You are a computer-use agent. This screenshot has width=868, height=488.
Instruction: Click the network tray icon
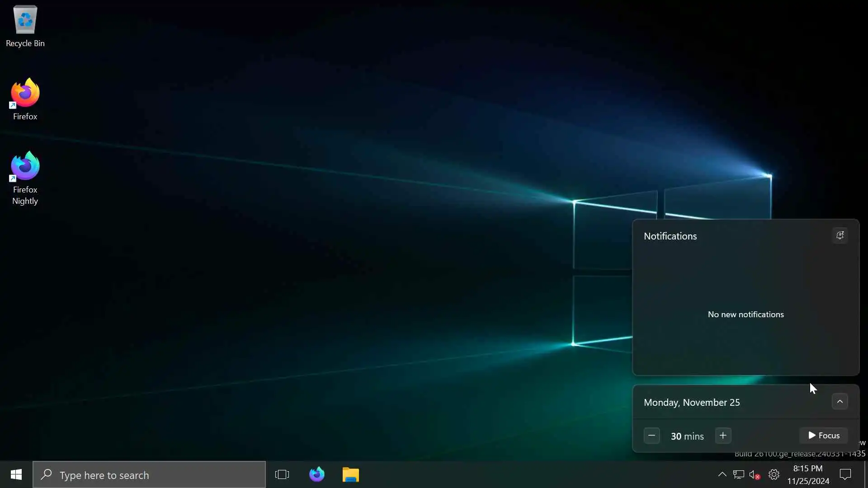[739, 474]
